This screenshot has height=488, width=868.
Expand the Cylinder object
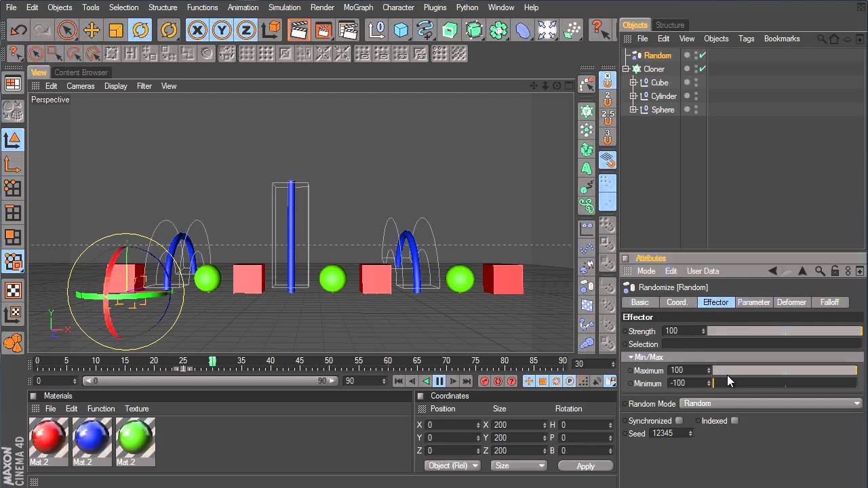[x=633, y=96]
